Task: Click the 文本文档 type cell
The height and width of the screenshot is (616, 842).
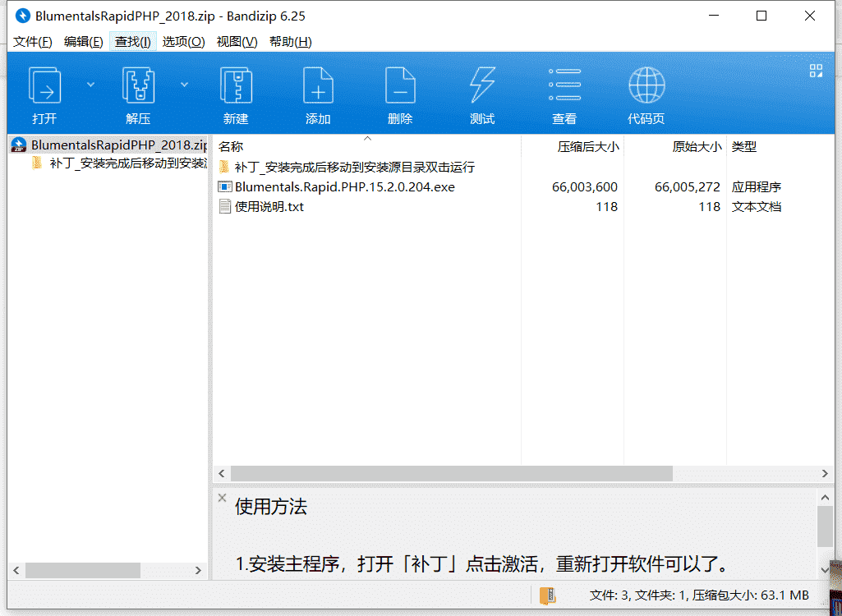Action: point(756,207)
